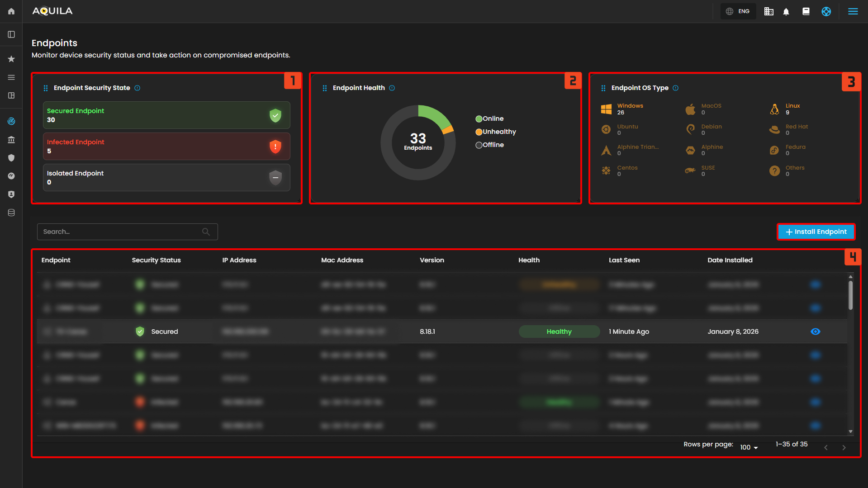Click the endpoint Search field
The height and width of the screenshot is (488, 868).
[120, 232]
